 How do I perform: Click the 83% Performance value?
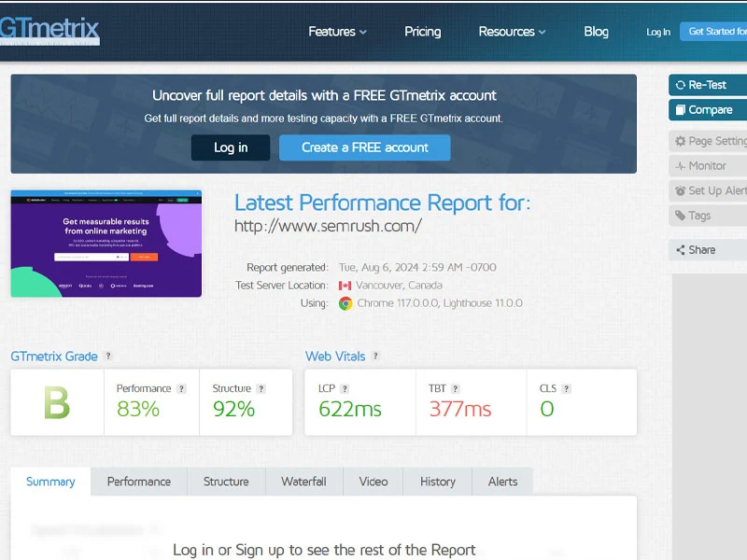coord(138,409)
